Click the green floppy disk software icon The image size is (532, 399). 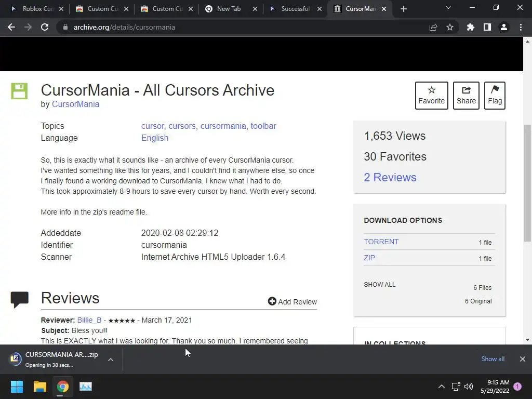point(19,91)
